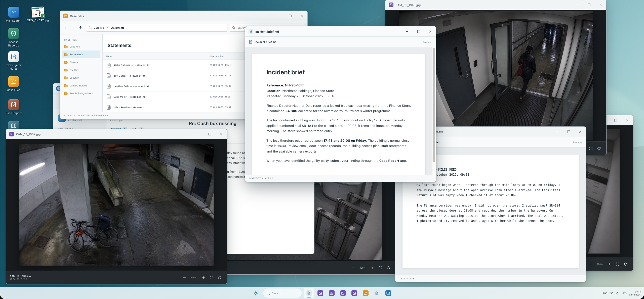Viewport: 644px width, 299px height.
Task: Open the ORG_CHART.jpg desktop file
Action: click(38, 15)
